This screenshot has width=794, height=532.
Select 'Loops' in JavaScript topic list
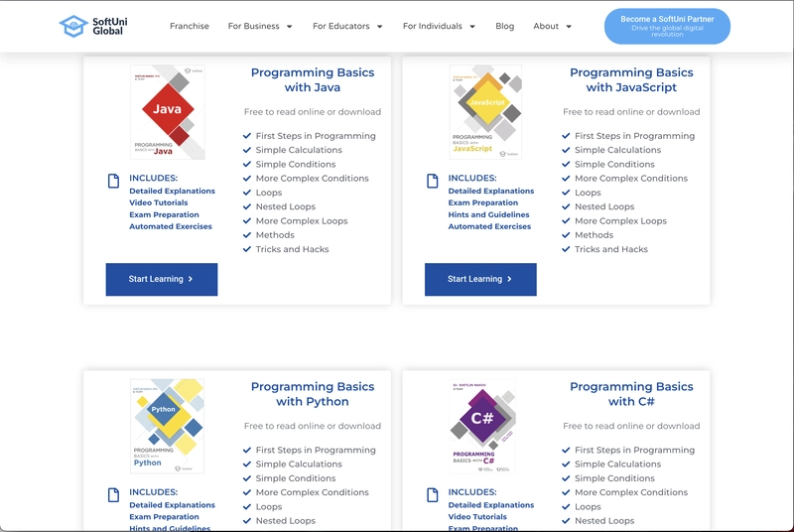point(588,193)
